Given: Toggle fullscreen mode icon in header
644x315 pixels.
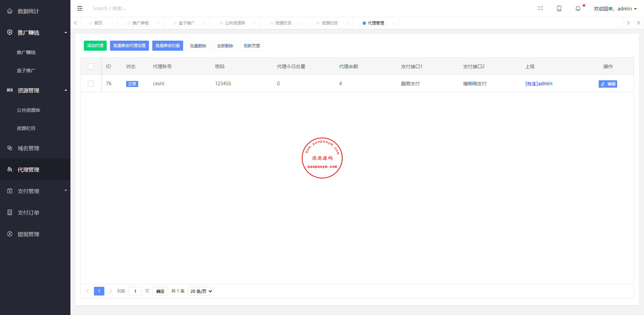Looking at the screenshot, I should pos(540,8).
